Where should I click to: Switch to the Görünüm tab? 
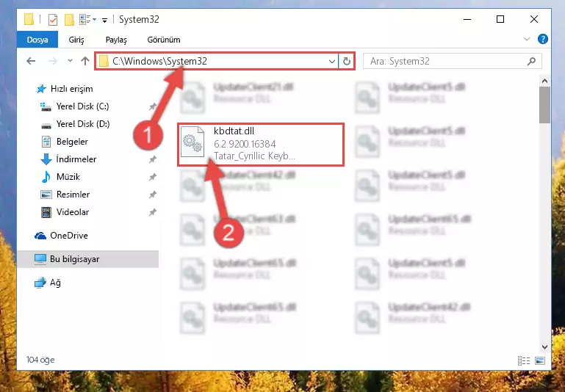pyautogui.click(x=164, y=40)
